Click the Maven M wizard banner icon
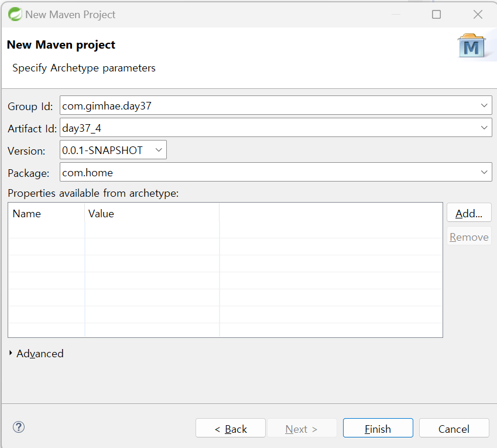This screenshot has width=497, height=448. tap(471, 46)
